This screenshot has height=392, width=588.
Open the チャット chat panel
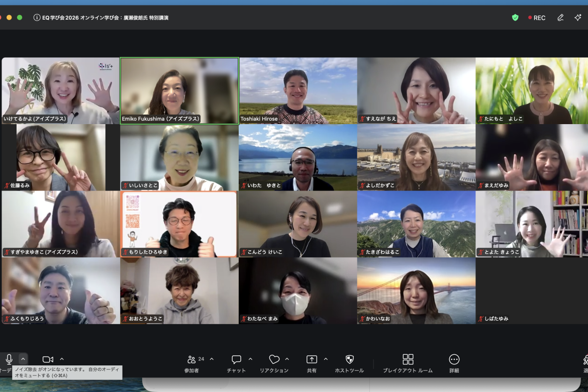[x=236, y=363]
